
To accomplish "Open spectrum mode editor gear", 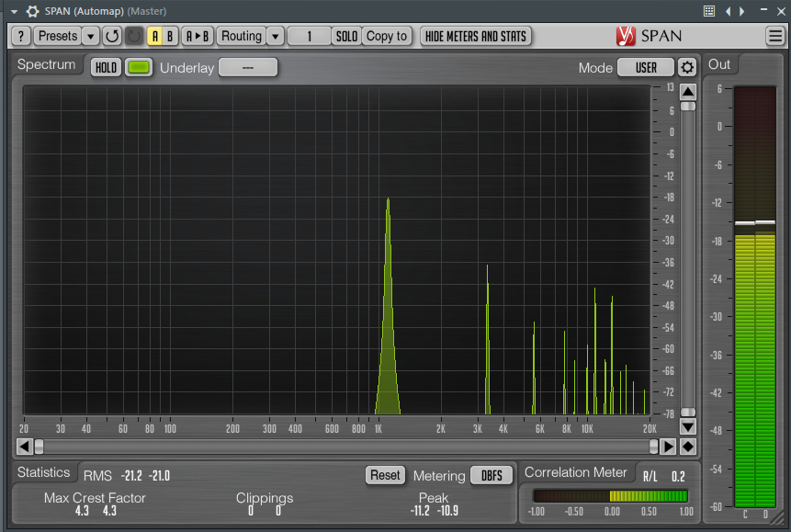I will click(687, 68).
